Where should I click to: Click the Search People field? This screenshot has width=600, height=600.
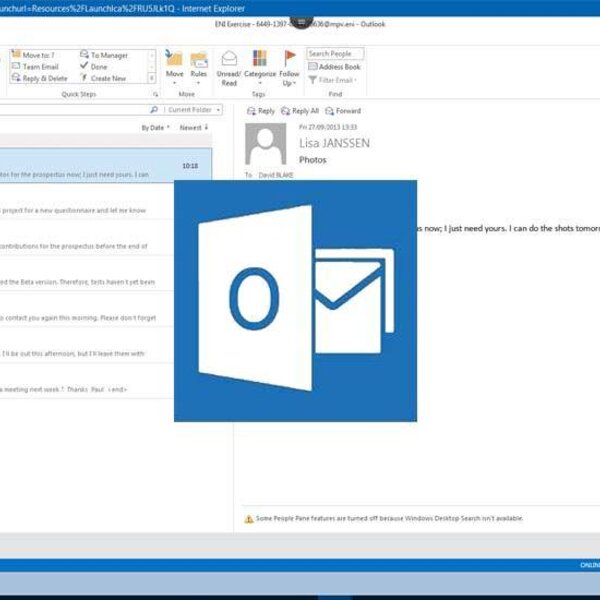(335, 54)
